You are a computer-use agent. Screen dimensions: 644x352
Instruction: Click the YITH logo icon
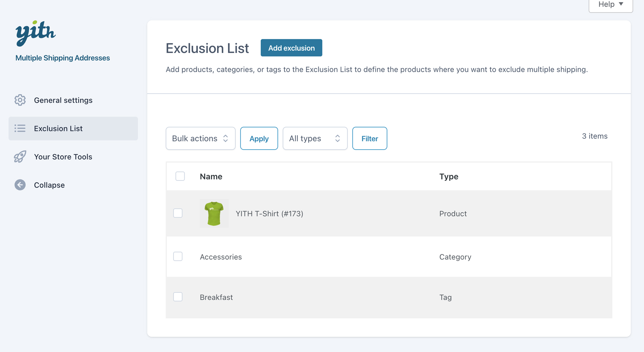[x=35, y=33]
